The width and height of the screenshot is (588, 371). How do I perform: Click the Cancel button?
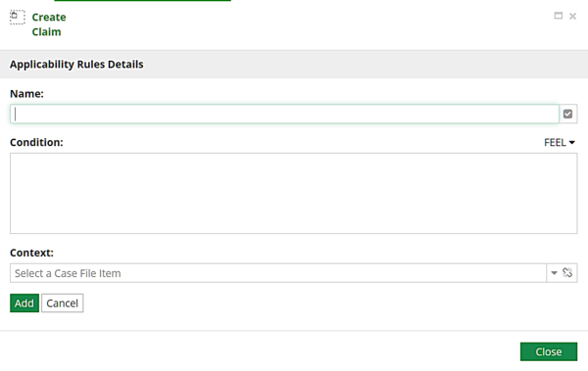click(x=63, y=302)
